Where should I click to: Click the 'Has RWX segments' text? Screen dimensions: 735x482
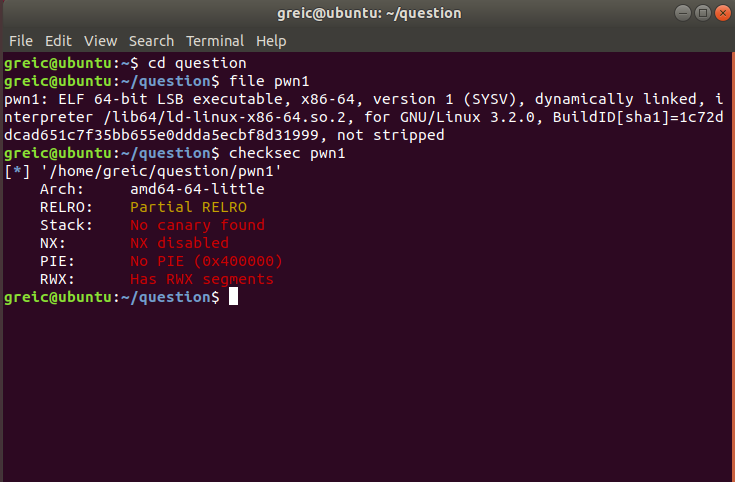[201, 279]
